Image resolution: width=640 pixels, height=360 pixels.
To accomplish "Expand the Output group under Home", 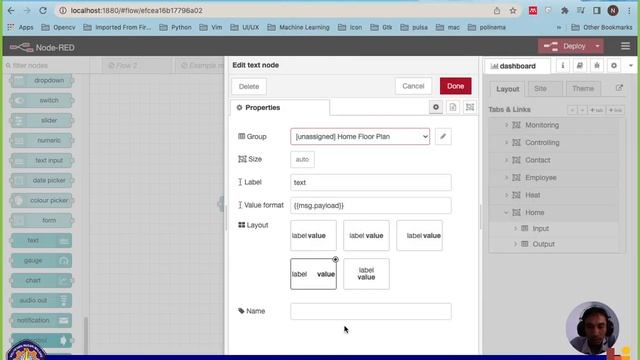I will [x=515, y=244].
